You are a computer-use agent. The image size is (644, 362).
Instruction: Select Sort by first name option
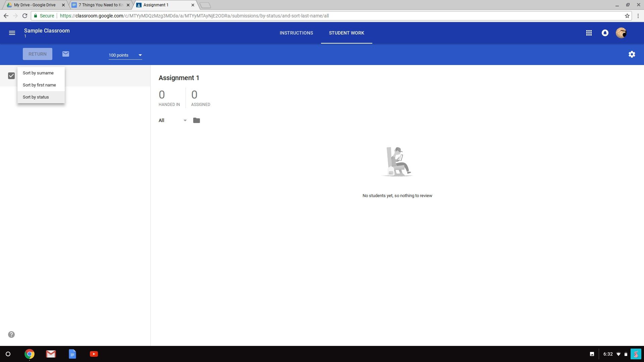[x=39, y=85]
